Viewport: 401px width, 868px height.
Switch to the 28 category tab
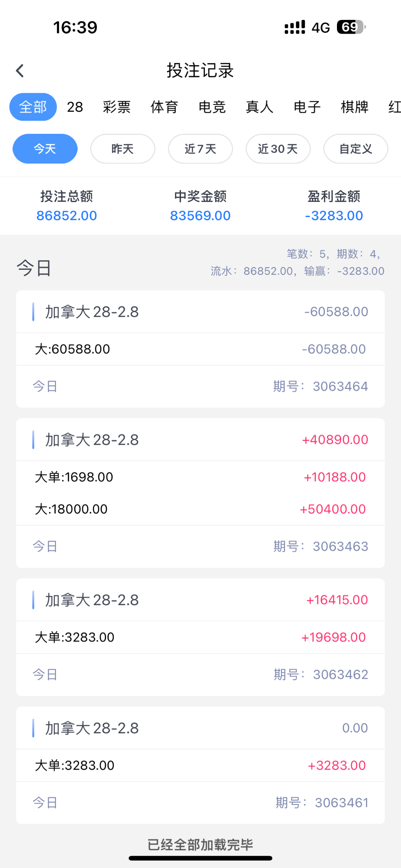(75, 107)
